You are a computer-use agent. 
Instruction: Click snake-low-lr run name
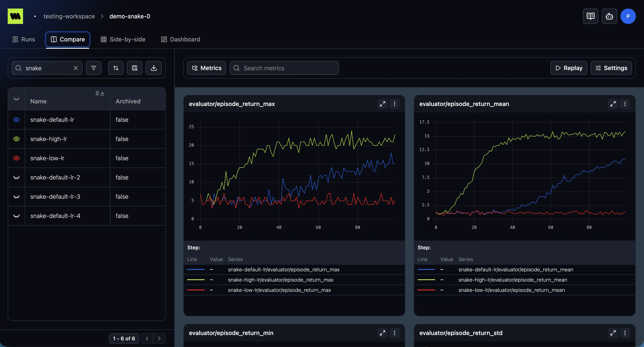pos(47,158)
